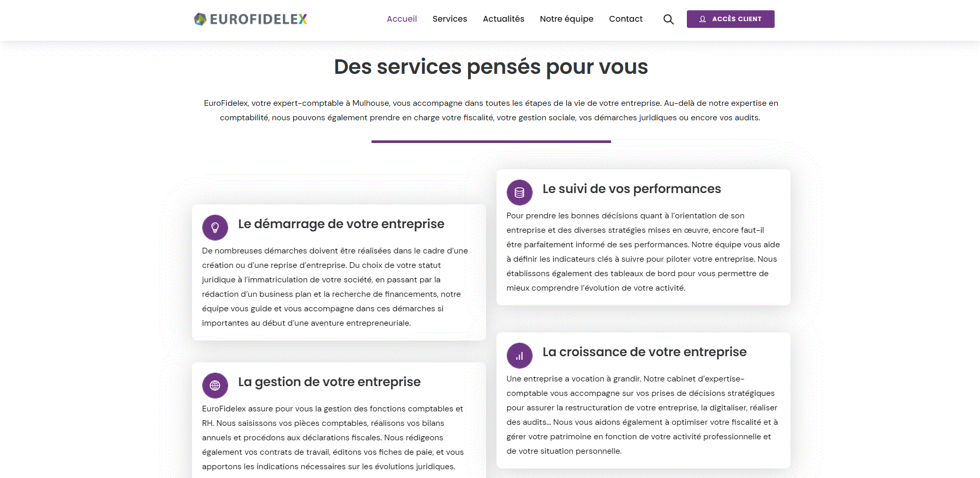Open the Services menu
This screenshot has height=478, width=980.
point(449,19)
